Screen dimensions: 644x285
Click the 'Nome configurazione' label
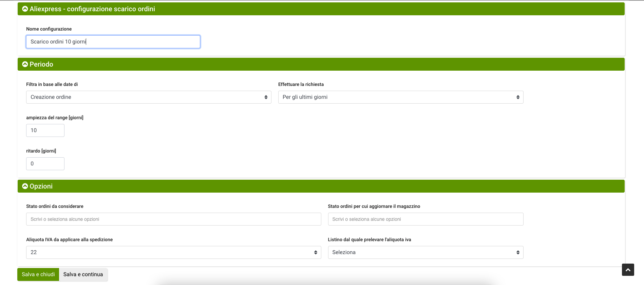click(x=49, y=29)
